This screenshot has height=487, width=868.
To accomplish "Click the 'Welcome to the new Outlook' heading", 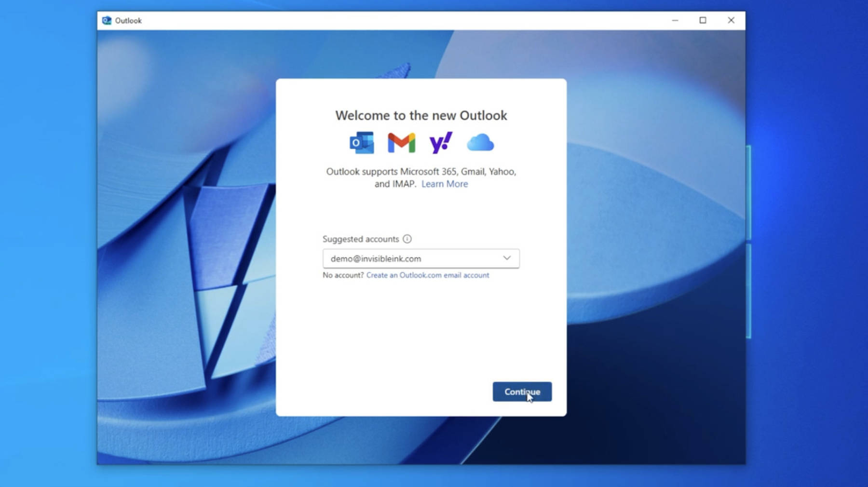I will coord(421,115).
